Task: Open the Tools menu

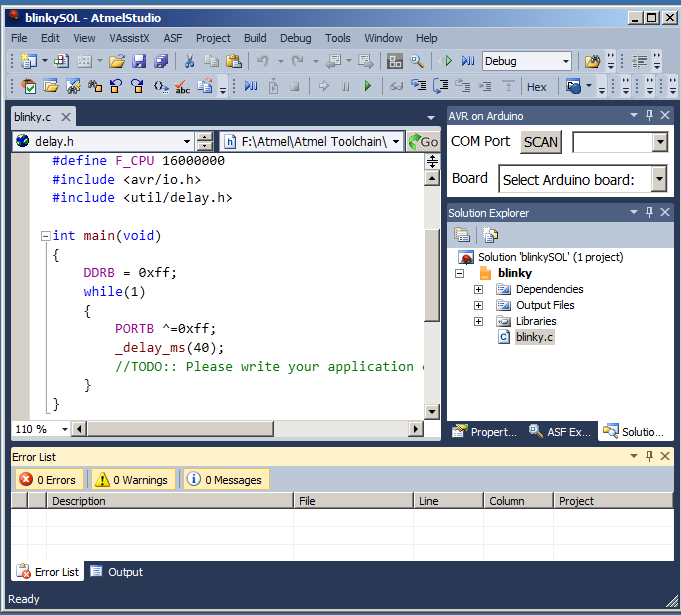Action: coord(337,38)
